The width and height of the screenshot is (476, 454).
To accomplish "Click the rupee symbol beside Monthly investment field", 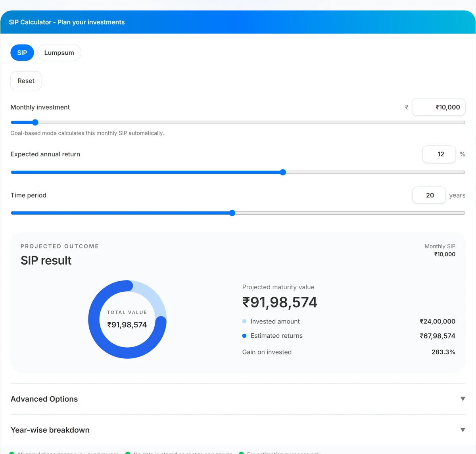I will click(407, 107).
